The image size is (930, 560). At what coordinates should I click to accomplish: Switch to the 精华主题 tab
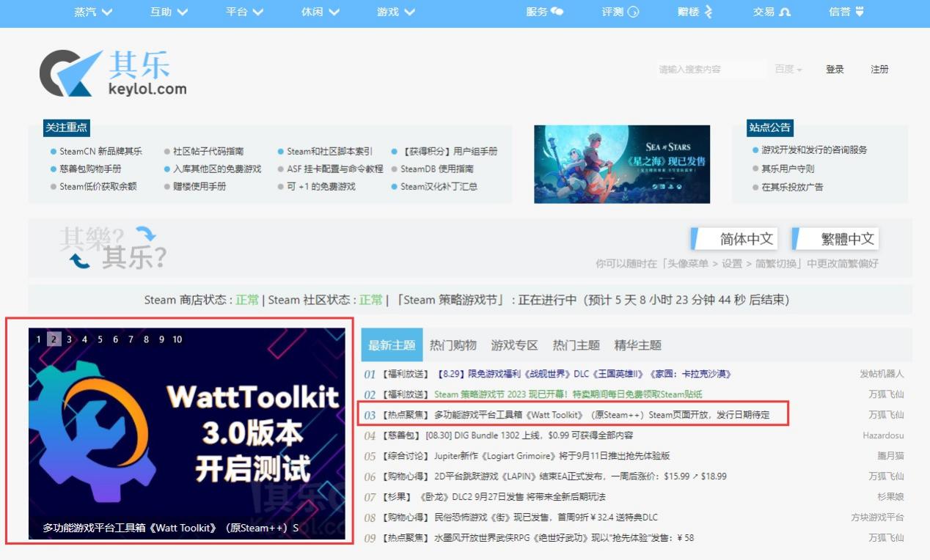[637, 345]
